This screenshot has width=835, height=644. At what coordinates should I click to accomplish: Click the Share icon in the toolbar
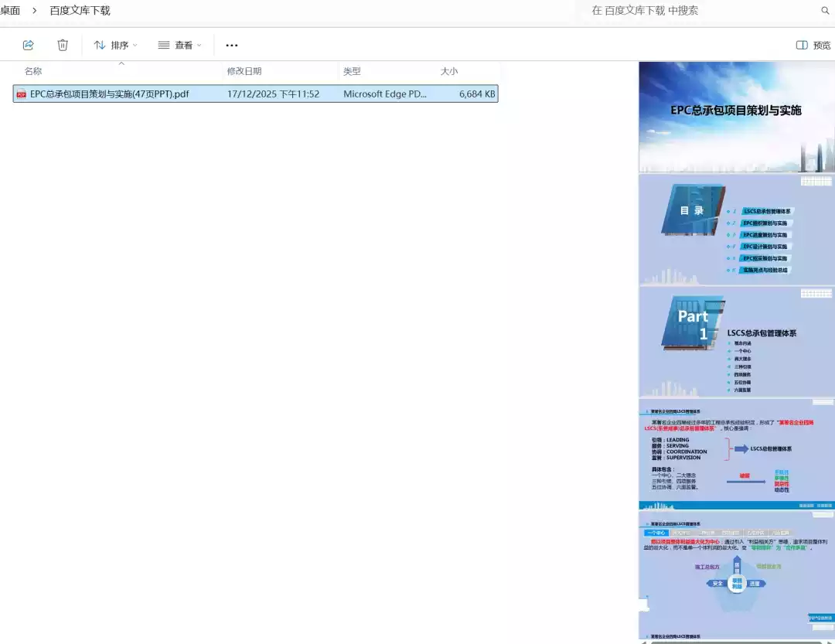[x=28, y=45]
